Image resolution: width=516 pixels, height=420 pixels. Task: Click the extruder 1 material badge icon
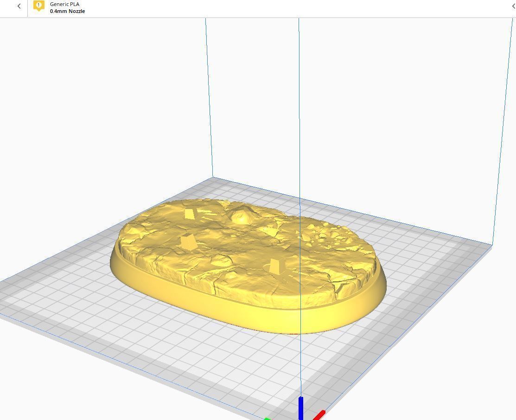(39, 6)
